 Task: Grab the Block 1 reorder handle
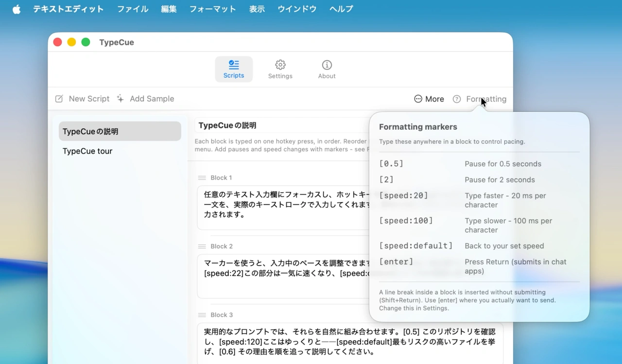pos(202,178)
